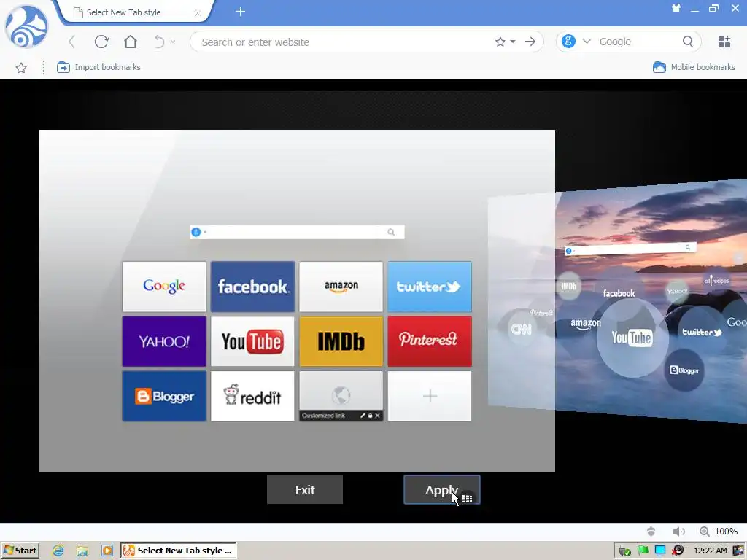
Task: Click the Exit button
Action: pyautogui.click(x=304, y=489)
